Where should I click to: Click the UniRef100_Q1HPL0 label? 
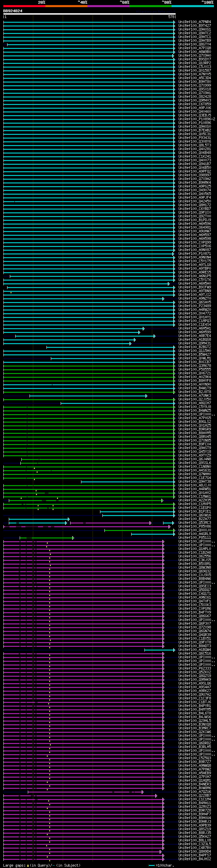(195, 549)
